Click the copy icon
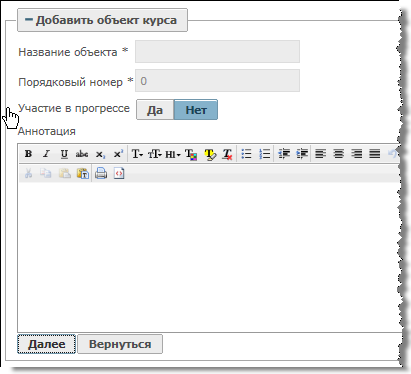Screen dimensions: 411x374 46,173
